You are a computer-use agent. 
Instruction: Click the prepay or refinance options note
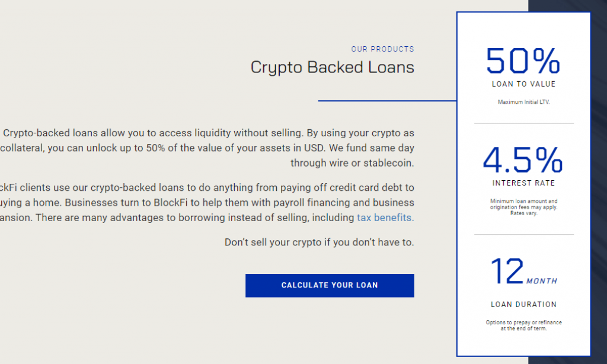click(x=523, y=325)
